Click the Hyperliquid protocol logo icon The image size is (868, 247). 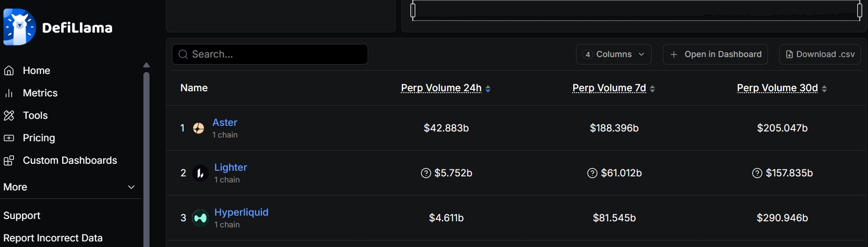click(x=200, y=218)
